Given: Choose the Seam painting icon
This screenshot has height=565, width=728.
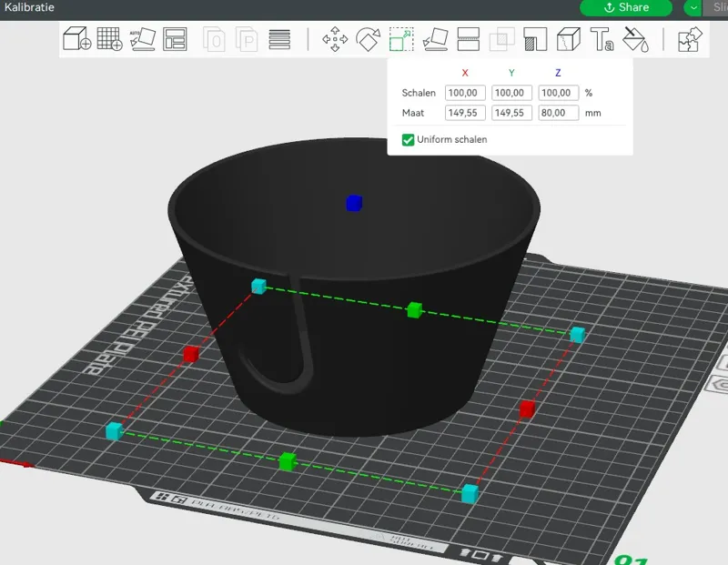Looking at the screenshot, I should (x=569, y=39).
